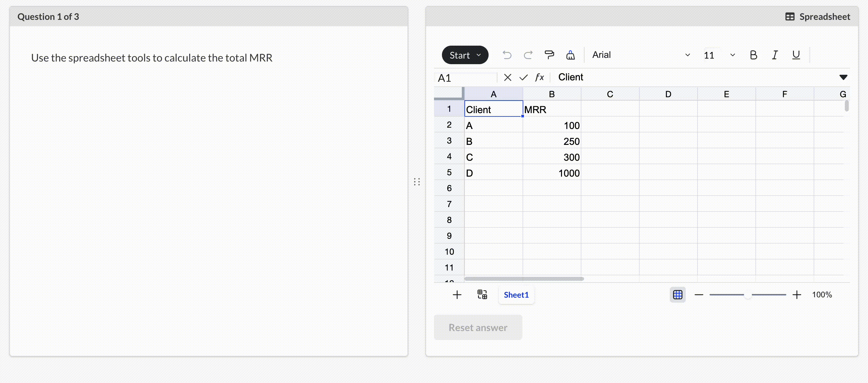868x383 pixels.
Task: Add a new sheet with plus icon
Action: coord(457,295)
